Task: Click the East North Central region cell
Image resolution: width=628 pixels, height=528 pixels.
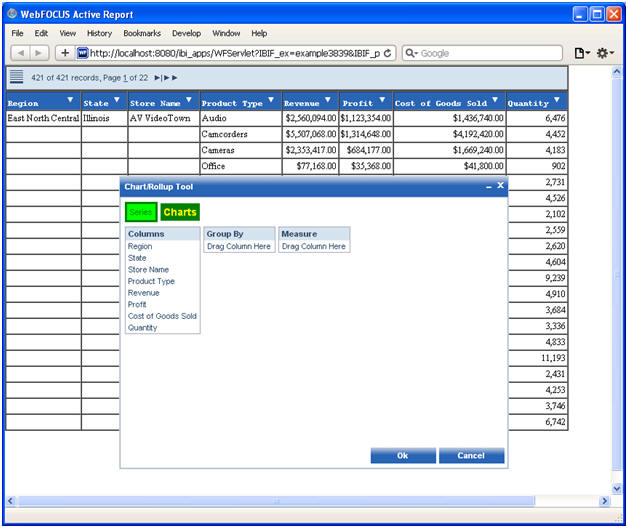Action: [x=43, y=118]
